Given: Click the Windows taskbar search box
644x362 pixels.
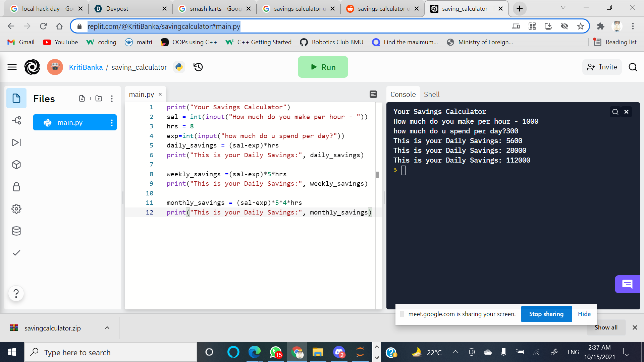Looking at the screenshot, I should 111,352.
